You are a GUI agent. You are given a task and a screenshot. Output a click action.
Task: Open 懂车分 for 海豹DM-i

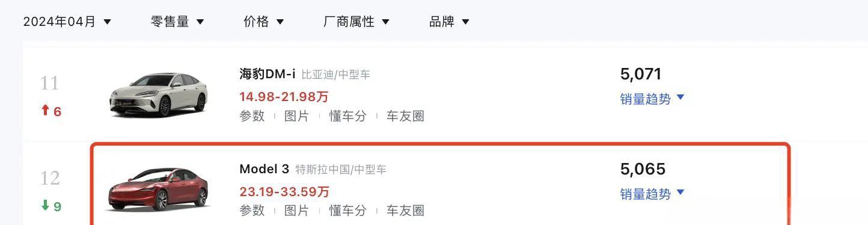click(x=347, y=116)
